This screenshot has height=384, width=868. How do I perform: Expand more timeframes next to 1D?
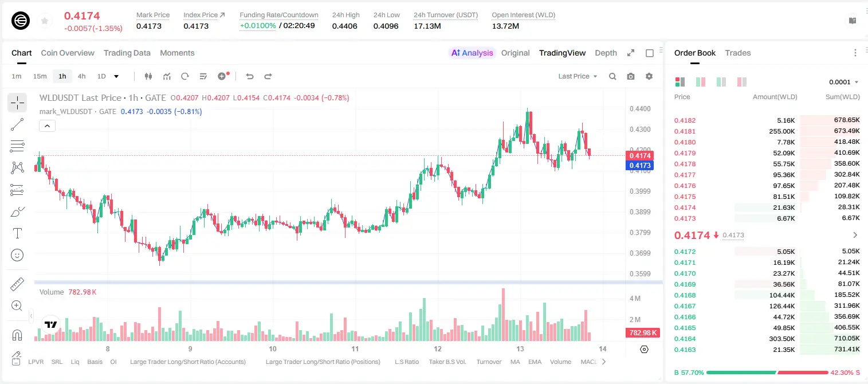tap(116, 76)
